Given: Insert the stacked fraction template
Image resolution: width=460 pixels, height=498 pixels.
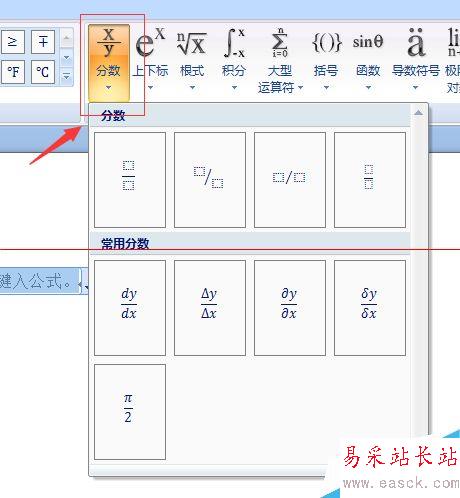Looking at the screenshot, I should [130, 180].
